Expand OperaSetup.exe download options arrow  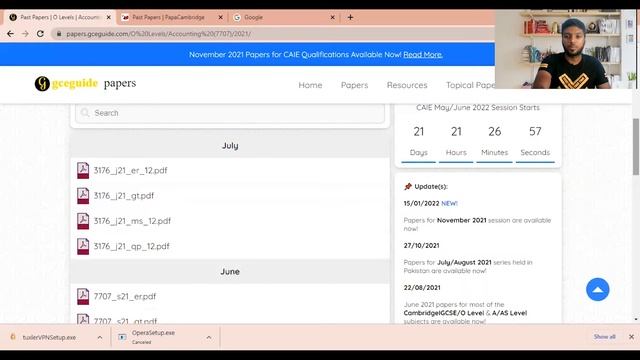(x=209, y=338)
